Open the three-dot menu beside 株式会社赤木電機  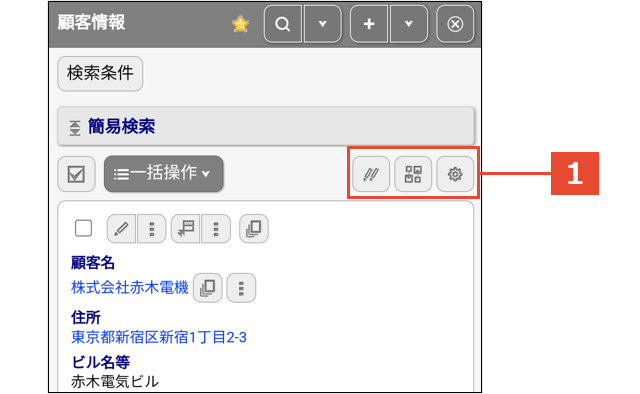(241, 288)
